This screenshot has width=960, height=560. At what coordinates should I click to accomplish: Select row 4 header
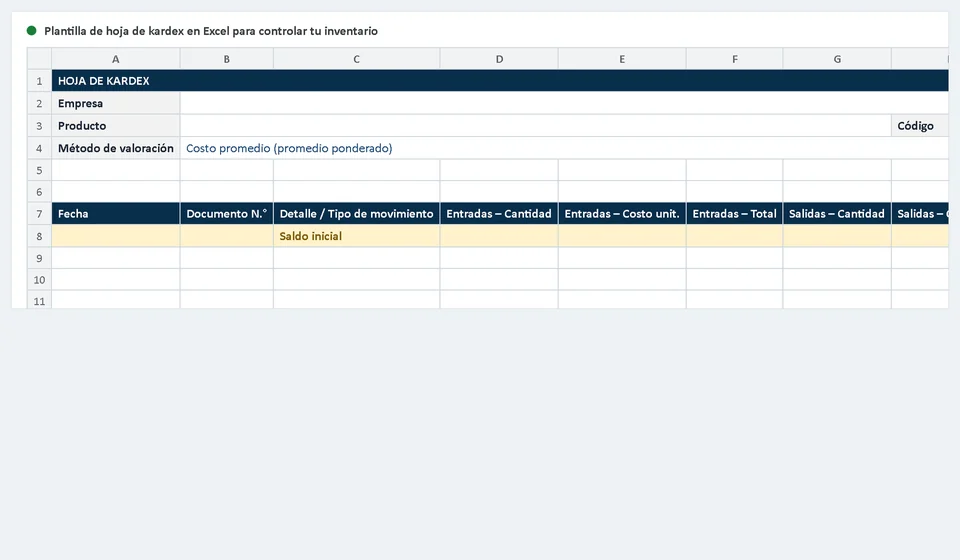[39, 148]
